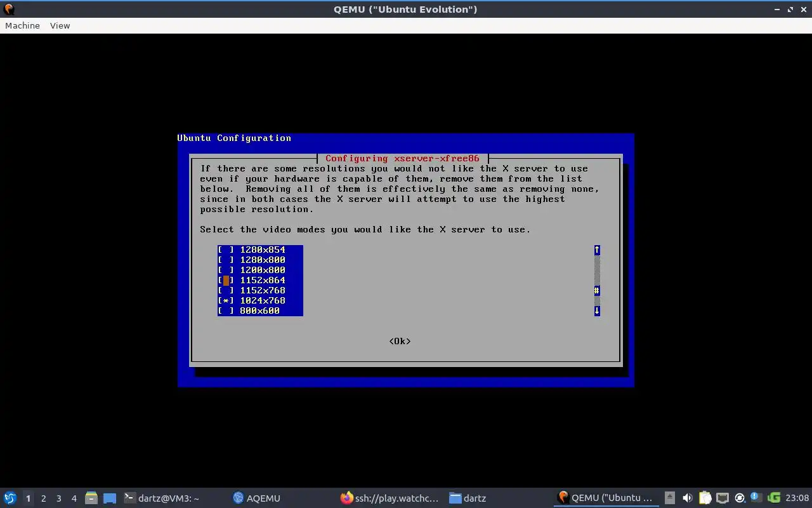Open the volume control tray icon
812x508 pixels.
point(687,498)
